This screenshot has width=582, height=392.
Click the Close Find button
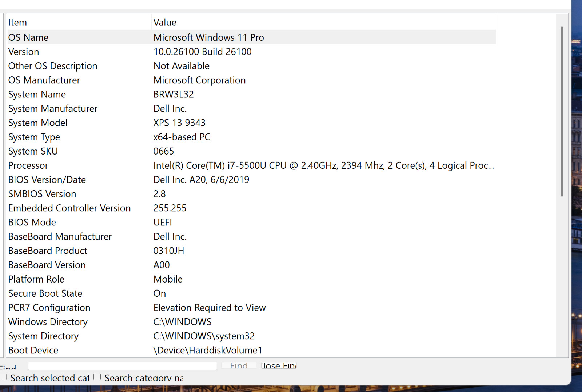pyautogui.click(x=279, y=365)
